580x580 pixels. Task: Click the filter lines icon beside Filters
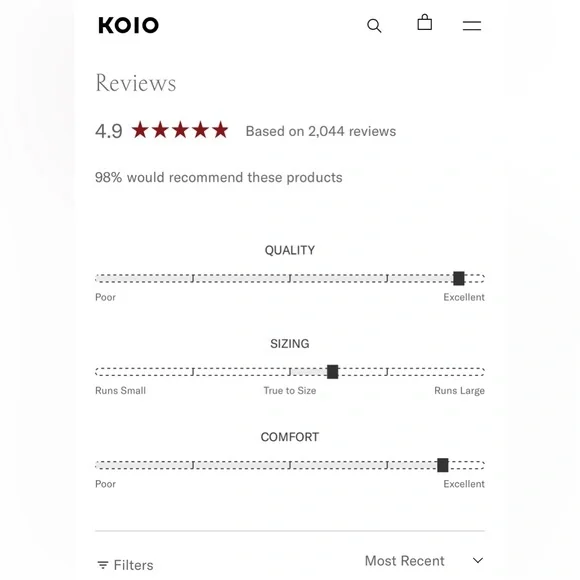coord(103,565)
